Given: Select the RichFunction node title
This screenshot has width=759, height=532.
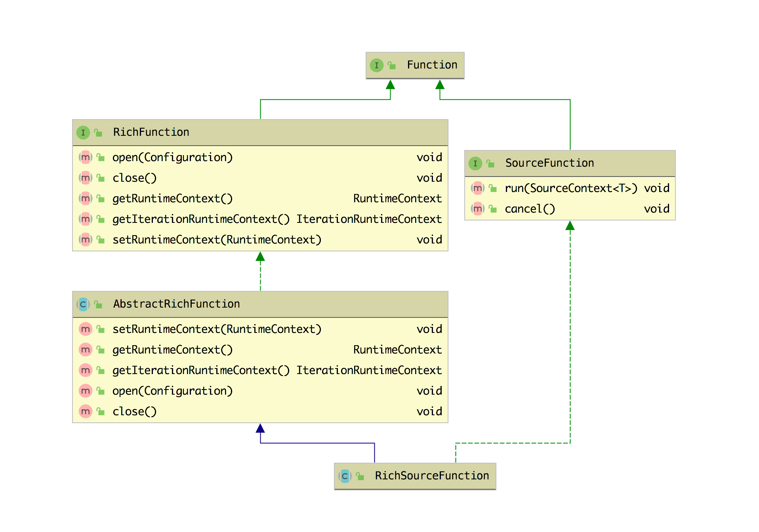Looking at the screenshot, I should point(151,132).
